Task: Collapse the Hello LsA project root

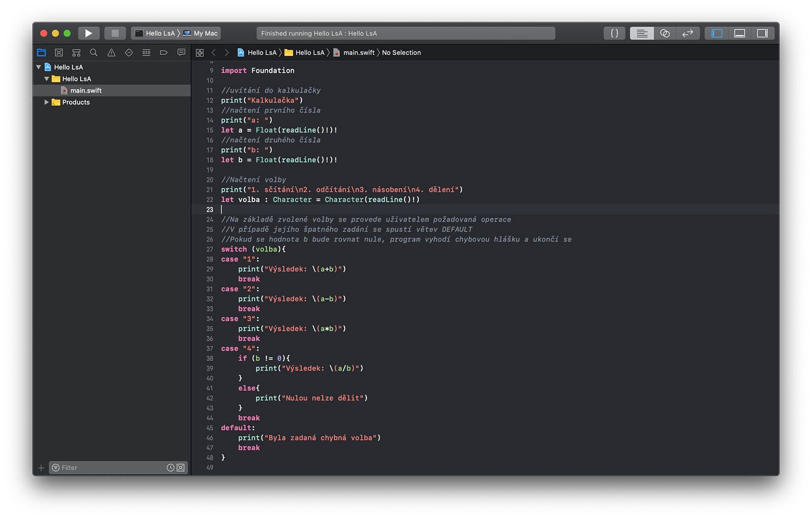Action: tap(39, 67)
